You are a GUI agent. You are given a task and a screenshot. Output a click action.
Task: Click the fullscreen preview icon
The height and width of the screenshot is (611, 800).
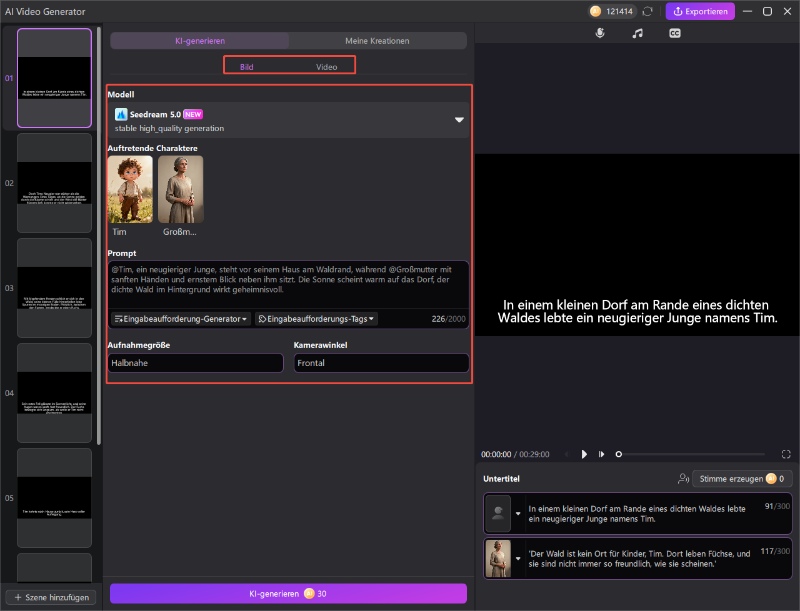pyautogui.click(x=786, y=454)
